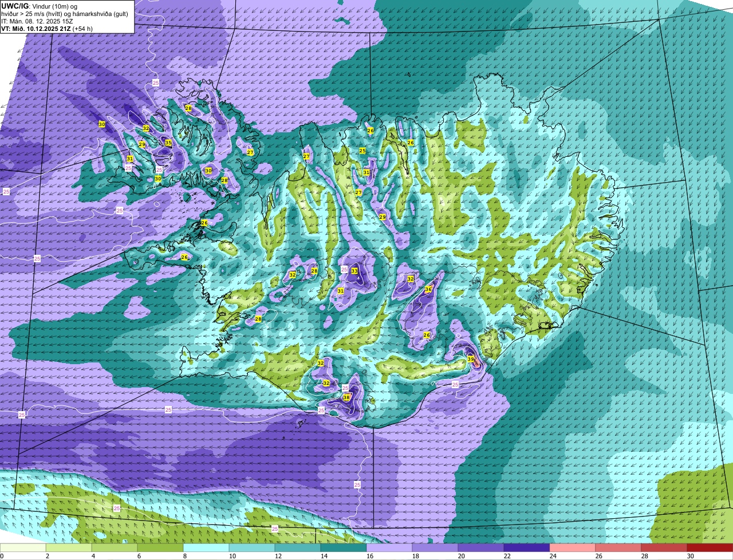This screenshot has height=560, width=733.
Task: Select the light lavender 16–18 legend swatch
Action: [389, 548]
